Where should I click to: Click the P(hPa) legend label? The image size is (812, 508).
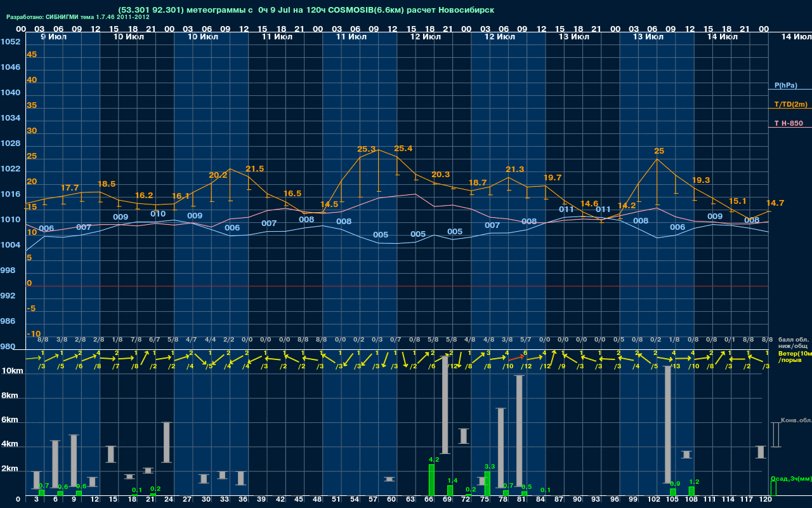pos(785,85)
